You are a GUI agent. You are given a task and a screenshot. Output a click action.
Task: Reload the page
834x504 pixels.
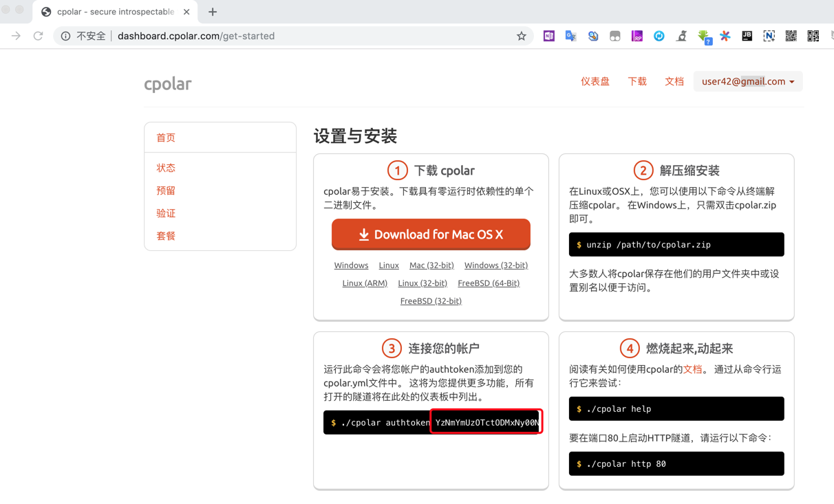[x=39, y=36]
